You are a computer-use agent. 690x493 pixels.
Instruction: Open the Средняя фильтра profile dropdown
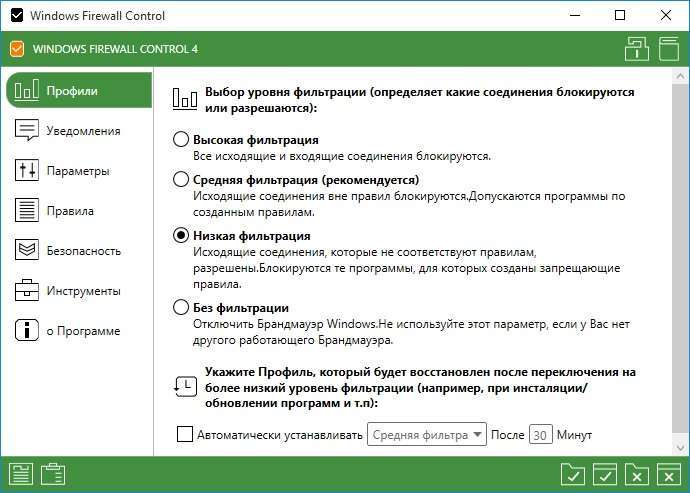pyautogui.click(x=427, y=434)
